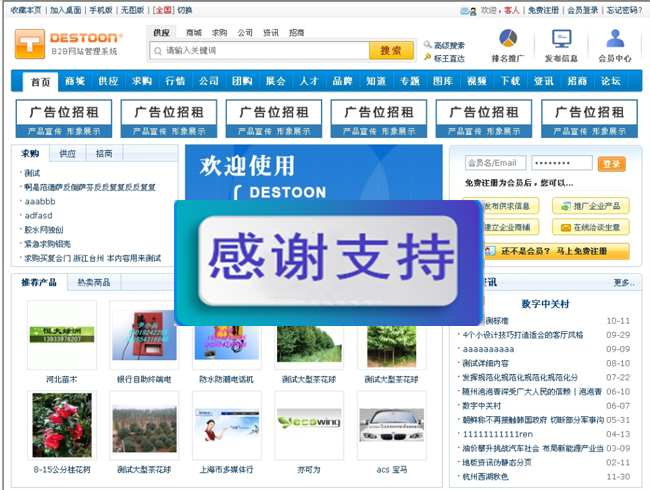This screenshot has width=650, height=490.
Task: Open 品牌 in navigation bar
Action: [342, 81]
